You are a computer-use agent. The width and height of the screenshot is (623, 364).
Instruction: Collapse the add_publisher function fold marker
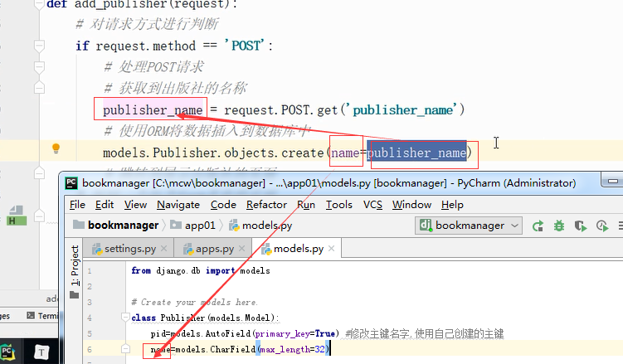pos(39,4)
